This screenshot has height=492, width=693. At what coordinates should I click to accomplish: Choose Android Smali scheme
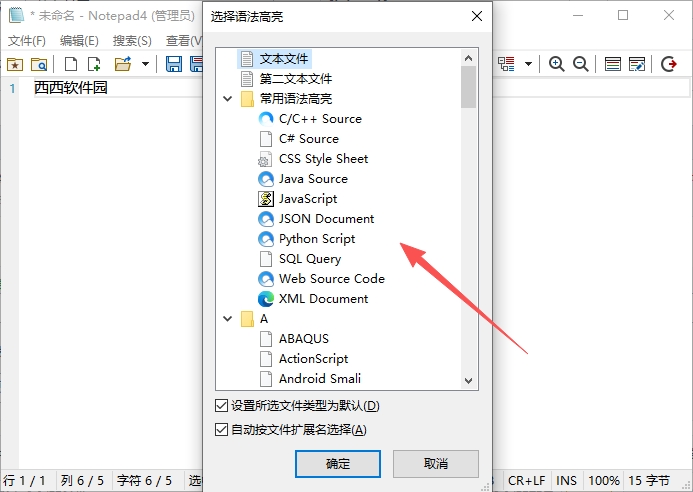coord(320,378)
